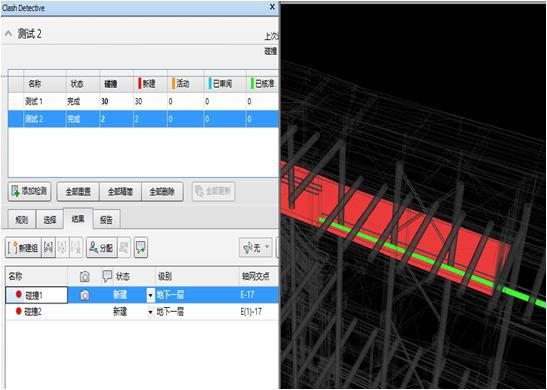Sort results by the 轴网交点 column header
This screenshot has width=547, height=390.
[x=256, y=277]
